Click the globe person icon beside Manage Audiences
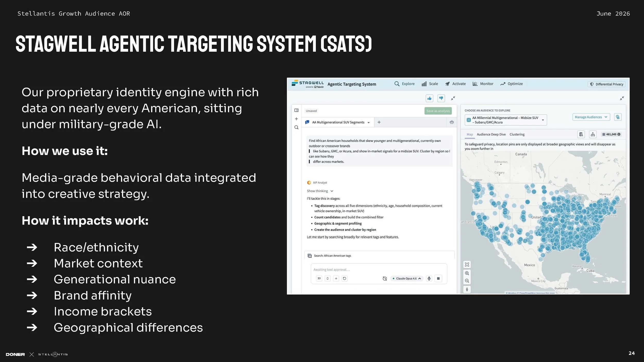 pos(618,117)
